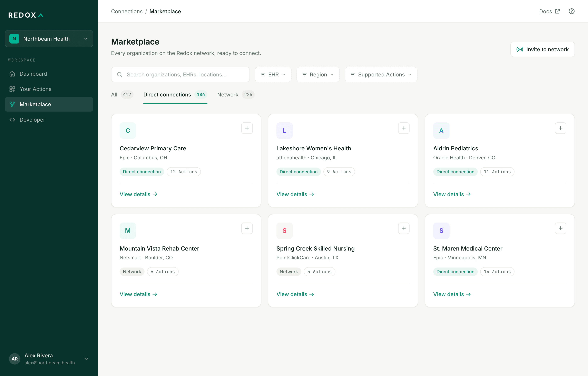View details for Lakeshore Women's Health

295,194
